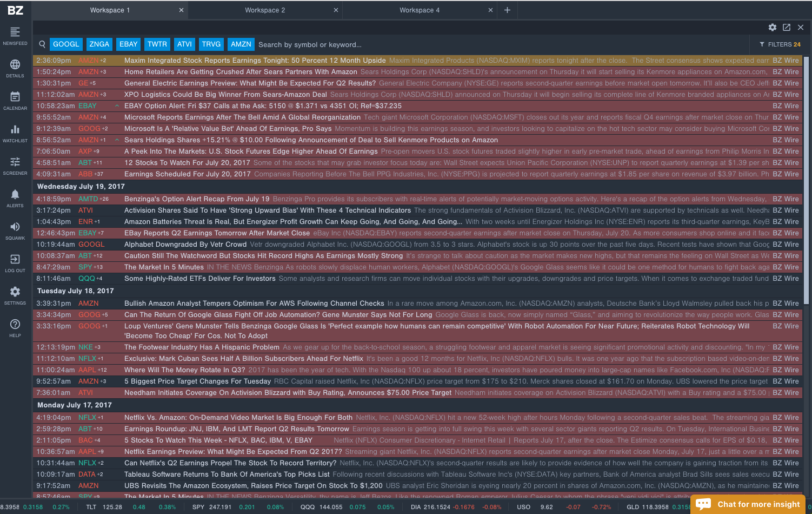Click the BAC +4 ticker symbol
Screen dimensions: 812x514
click(89, 440)
